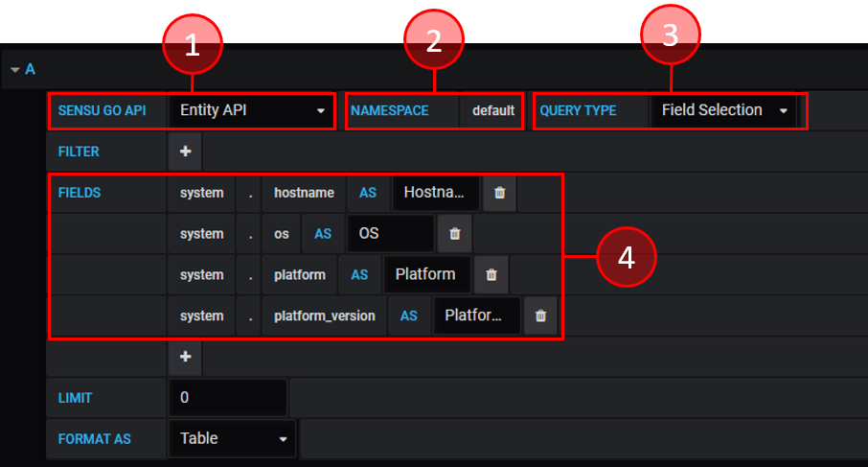Click the platform field segment

(x=300, y=275)
